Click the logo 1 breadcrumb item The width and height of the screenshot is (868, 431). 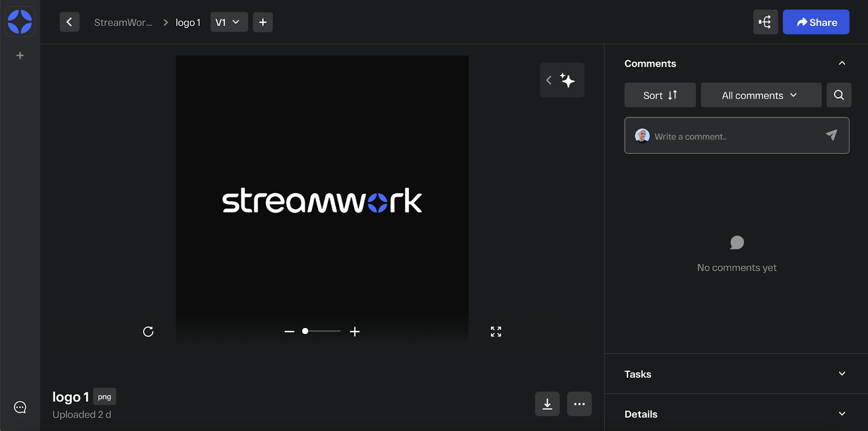pyautogui.click(x=188, y=22)
